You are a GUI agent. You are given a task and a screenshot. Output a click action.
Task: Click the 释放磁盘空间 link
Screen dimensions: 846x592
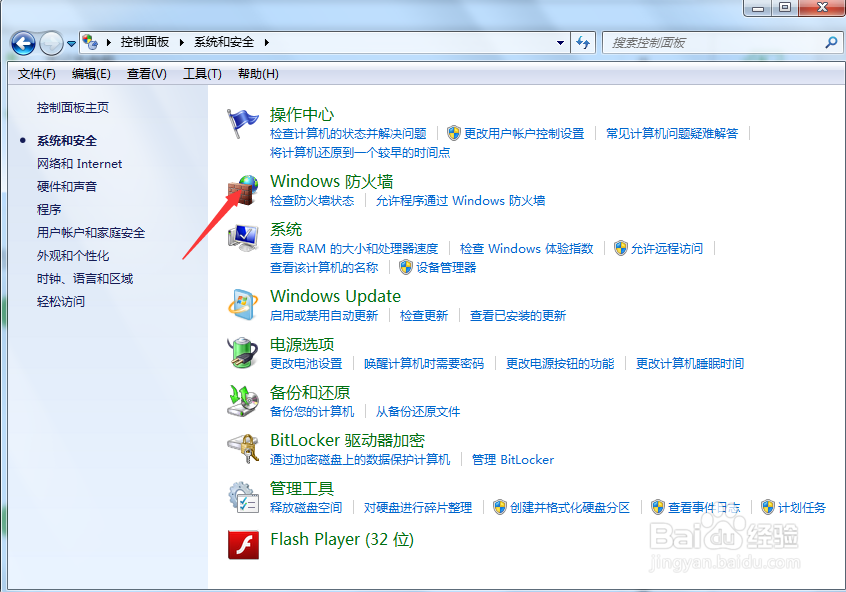coord(306,507)
